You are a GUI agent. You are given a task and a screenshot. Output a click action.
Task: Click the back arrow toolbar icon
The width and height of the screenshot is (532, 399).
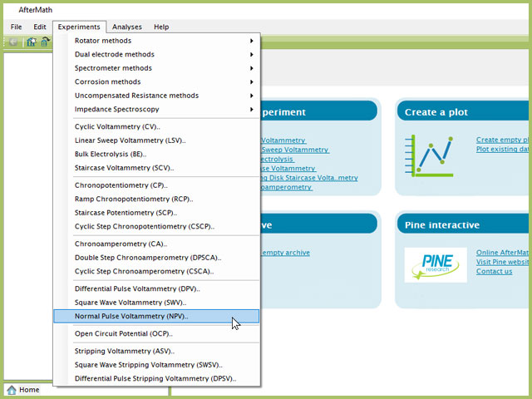coord(14,42)
